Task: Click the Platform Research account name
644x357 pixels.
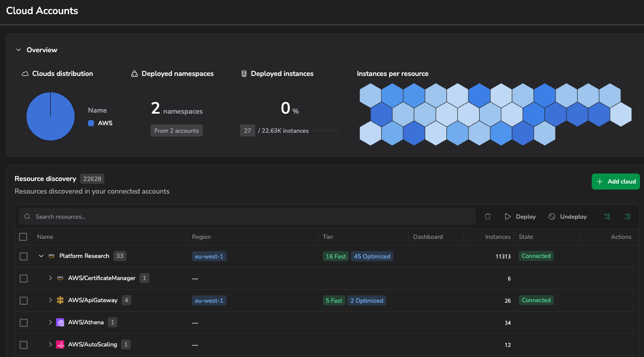Action: 84,256
